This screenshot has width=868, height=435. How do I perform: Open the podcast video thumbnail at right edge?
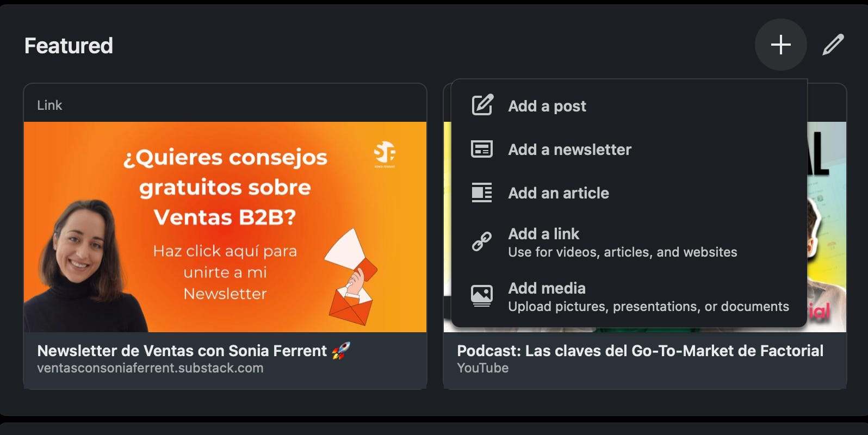(827, 227)
